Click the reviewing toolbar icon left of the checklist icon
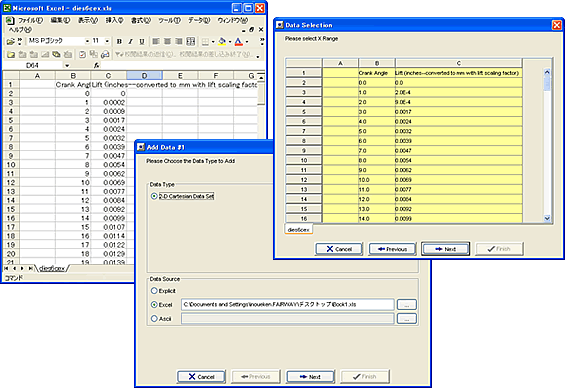Image resolution: width=565 pixels, height=388 pixels. click(68, 54)
